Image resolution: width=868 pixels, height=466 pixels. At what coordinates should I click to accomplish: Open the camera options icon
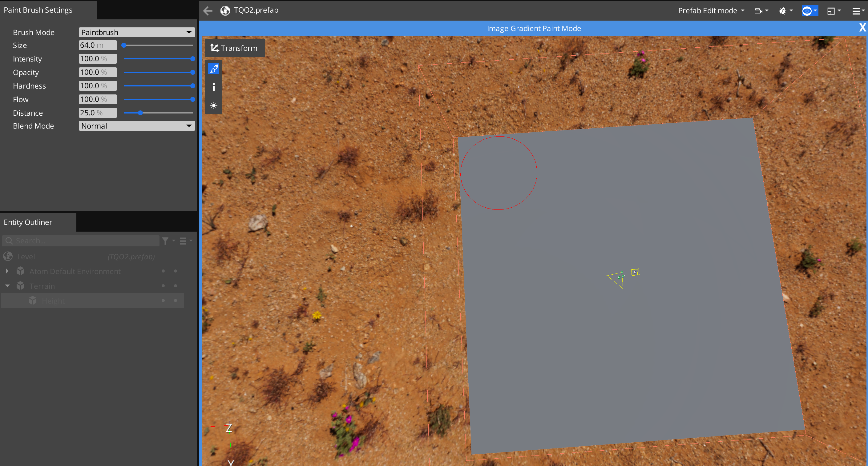[x=758, y=11]
